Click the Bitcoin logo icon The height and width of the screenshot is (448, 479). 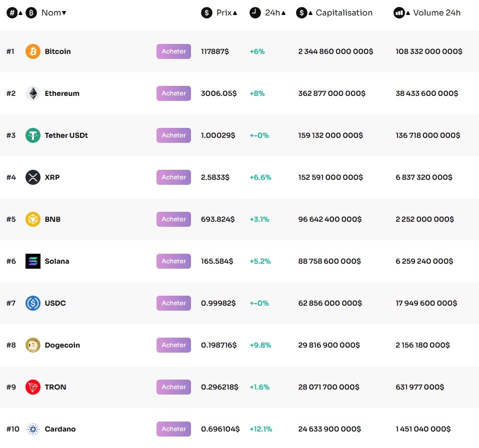point(33,51)
